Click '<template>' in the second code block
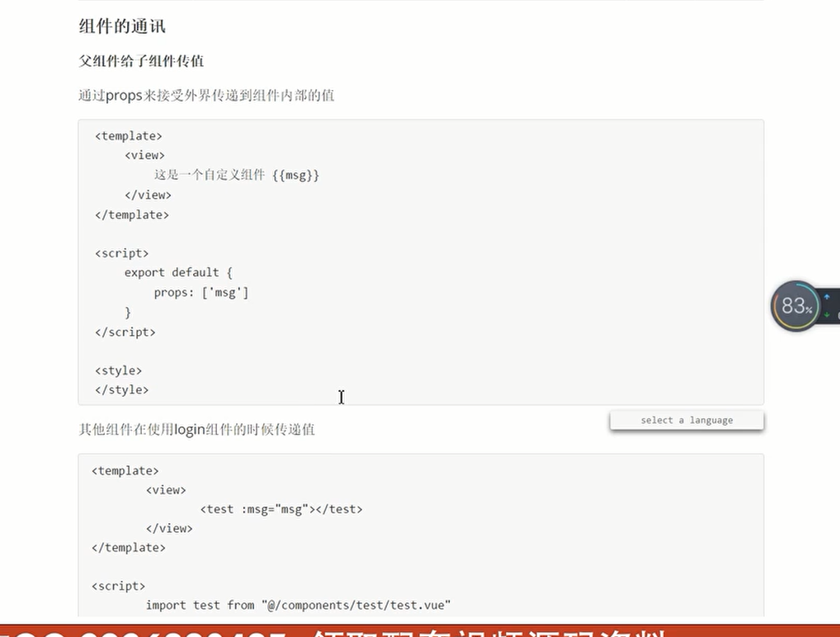This screenshot has width=840, height=637. click(x=125, y=471)
